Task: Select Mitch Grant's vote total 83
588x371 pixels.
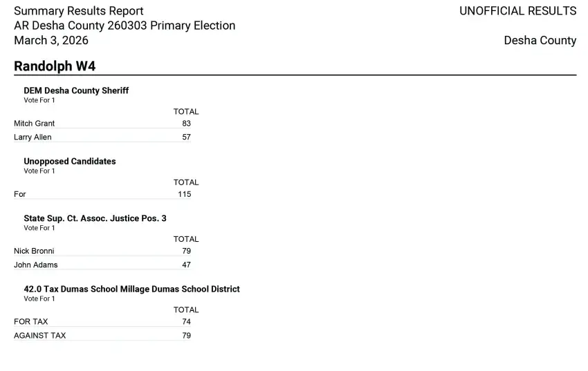Action: click(186, 124)
